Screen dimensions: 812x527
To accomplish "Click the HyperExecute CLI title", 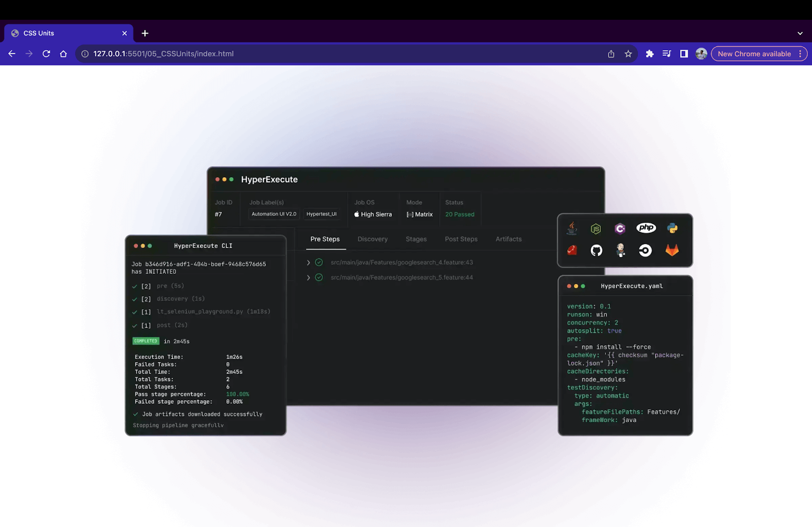I will (203, 246).
